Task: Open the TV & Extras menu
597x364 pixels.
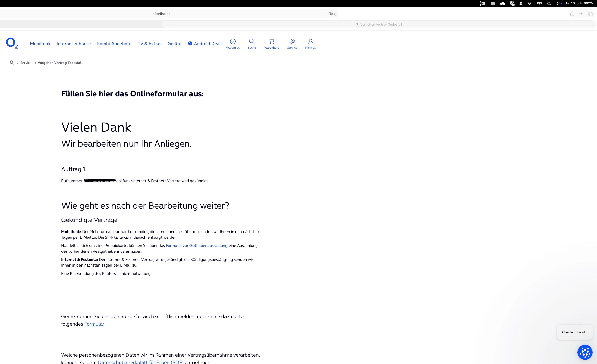Action: click(149, 44)
